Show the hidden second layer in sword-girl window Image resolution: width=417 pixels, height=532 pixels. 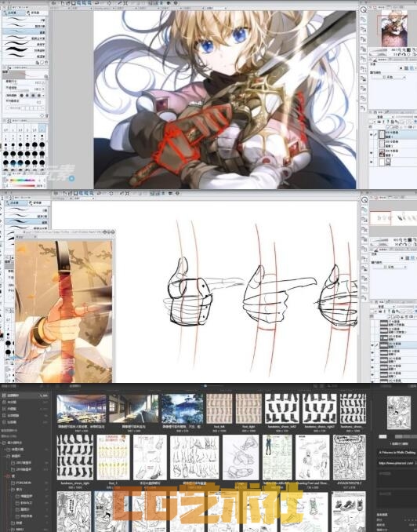(372, 144)
